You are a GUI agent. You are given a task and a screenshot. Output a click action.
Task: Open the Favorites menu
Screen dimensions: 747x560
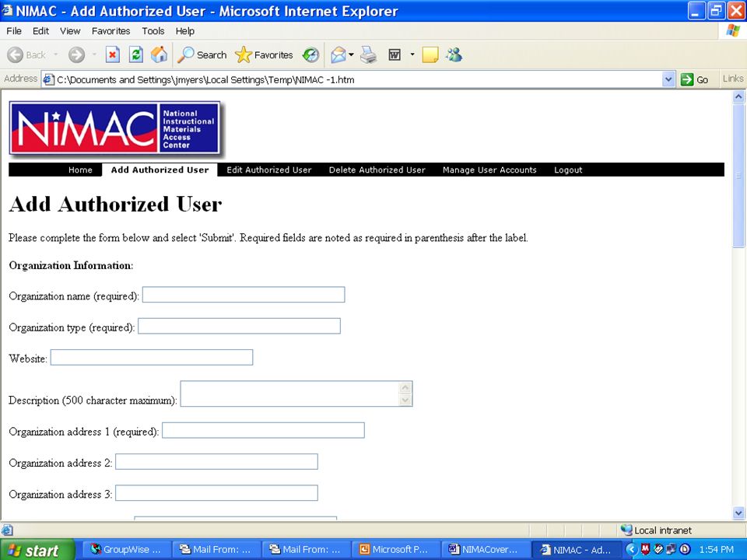110,31
